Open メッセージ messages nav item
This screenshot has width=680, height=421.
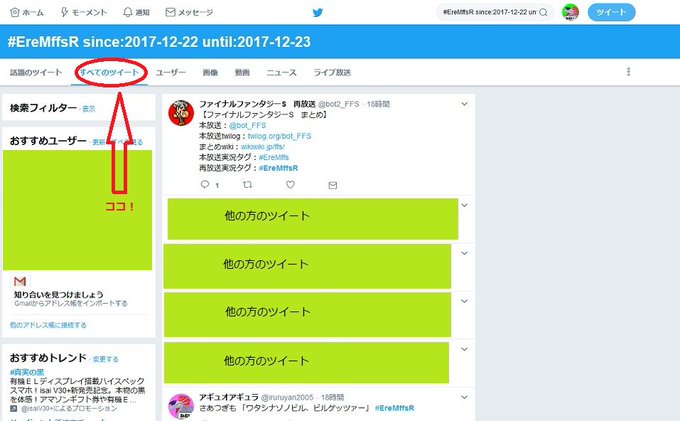(x=190, y=12)
